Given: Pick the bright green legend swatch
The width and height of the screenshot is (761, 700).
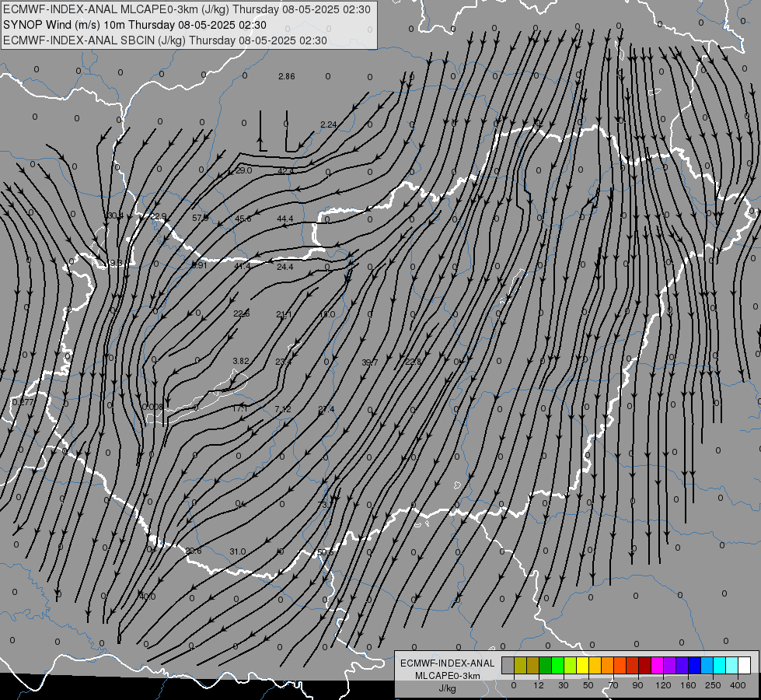Looking at the screenshot, I should click(557, 665).
